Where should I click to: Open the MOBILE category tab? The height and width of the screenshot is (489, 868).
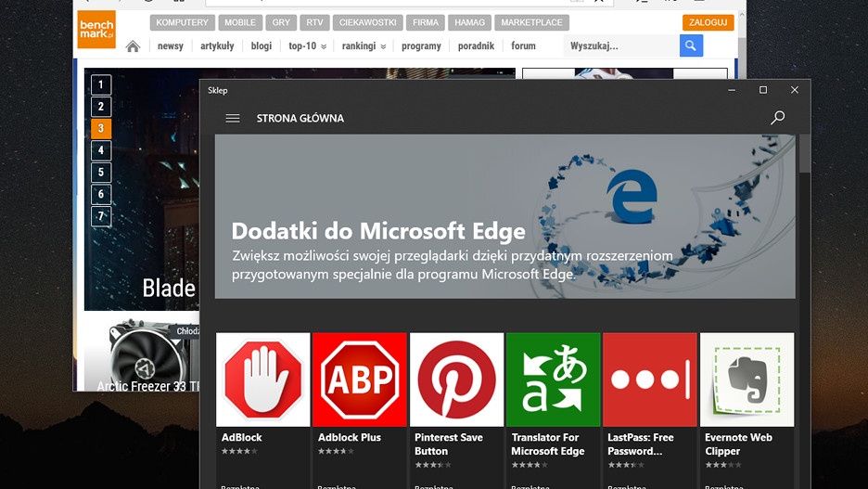[240, 22]
